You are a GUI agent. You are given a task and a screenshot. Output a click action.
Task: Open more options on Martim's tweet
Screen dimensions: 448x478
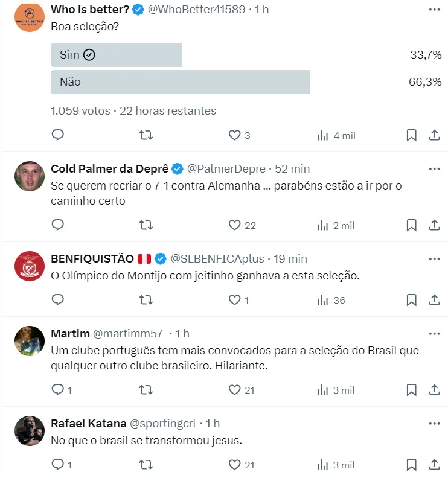pyautogui.click(x=434, y=334)
